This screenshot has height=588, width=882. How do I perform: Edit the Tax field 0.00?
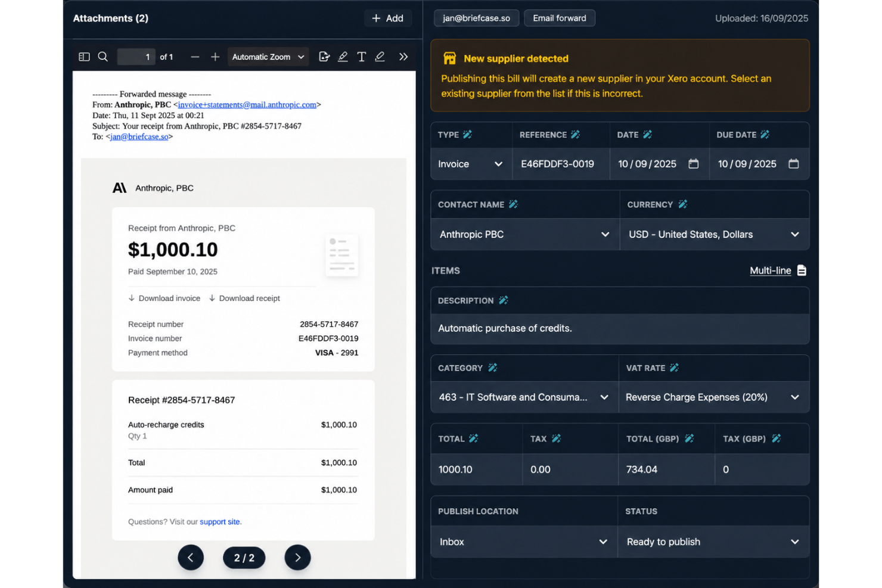(570, 469)
